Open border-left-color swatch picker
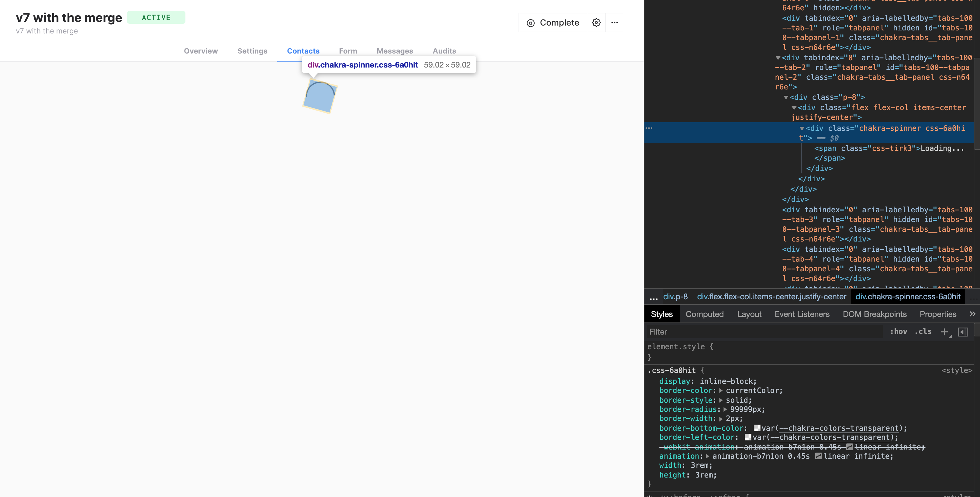The height and width of the screenshot is (497, 980). pos(748,437)
